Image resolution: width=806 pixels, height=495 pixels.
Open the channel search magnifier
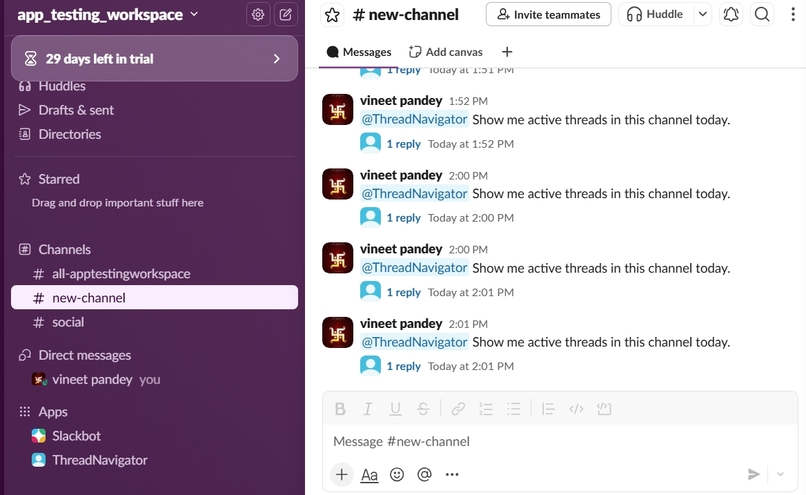[762, 14]
